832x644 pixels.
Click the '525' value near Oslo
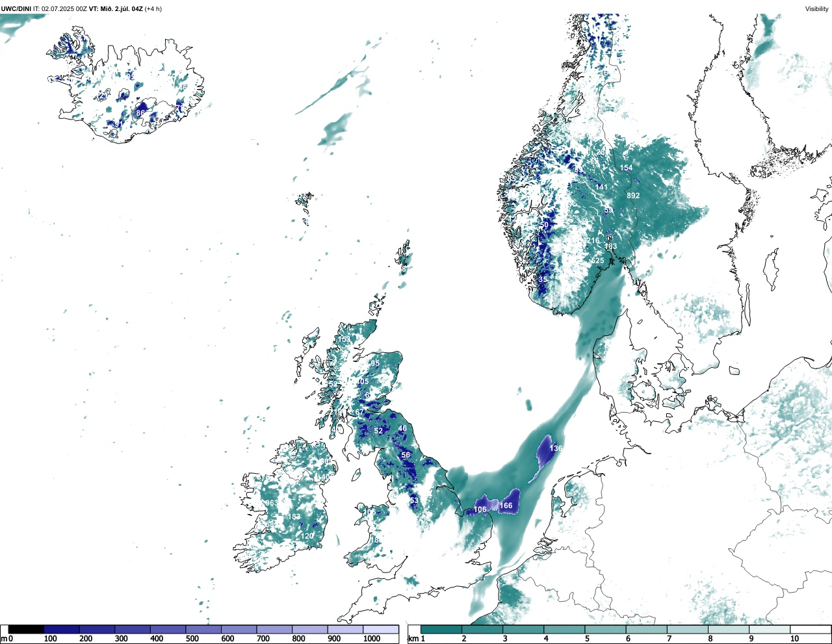pos(597,261)
